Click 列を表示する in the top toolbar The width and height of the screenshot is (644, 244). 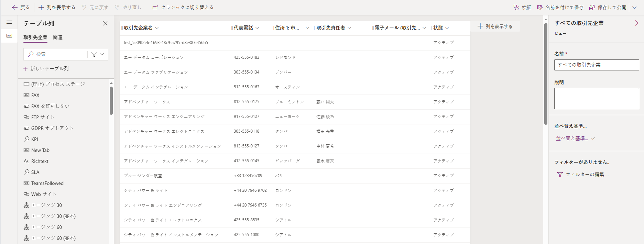tap(57, 7)
